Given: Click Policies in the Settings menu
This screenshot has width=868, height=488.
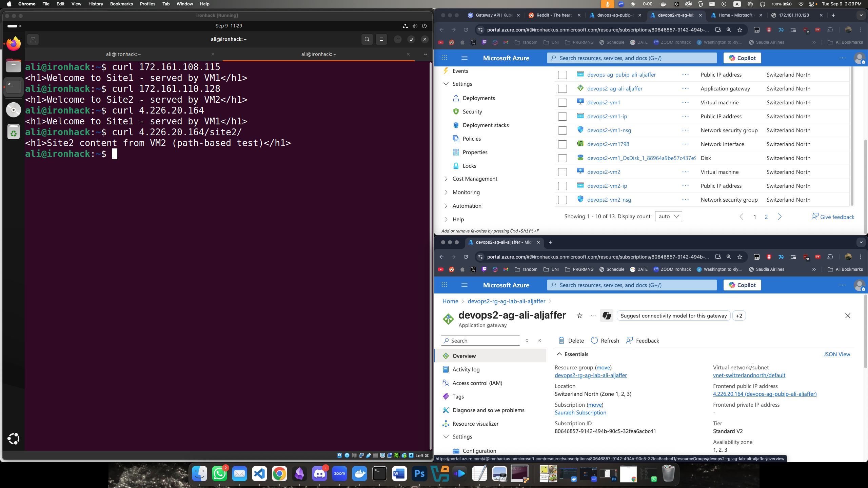Looking at the screenshot, I should click(x=471, y=138).
